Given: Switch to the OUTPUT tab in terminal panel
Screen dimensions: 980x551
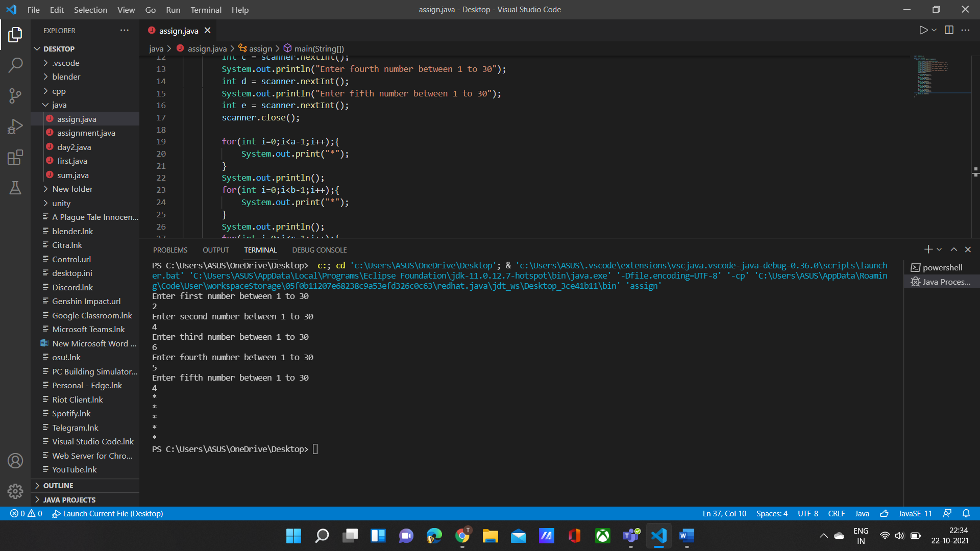Looking at the screenshot, I should click(216, 249).
